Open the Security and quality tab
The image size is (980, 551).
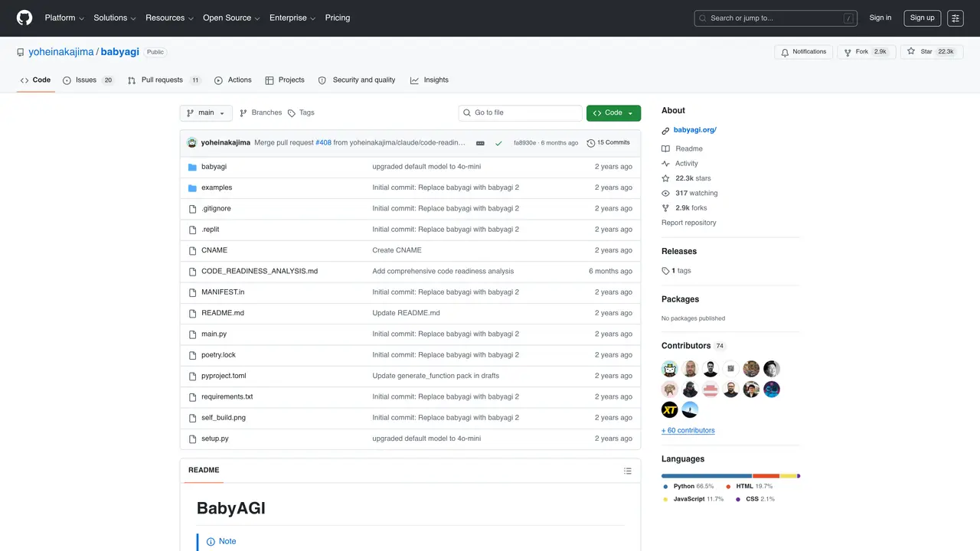point(357,80)
